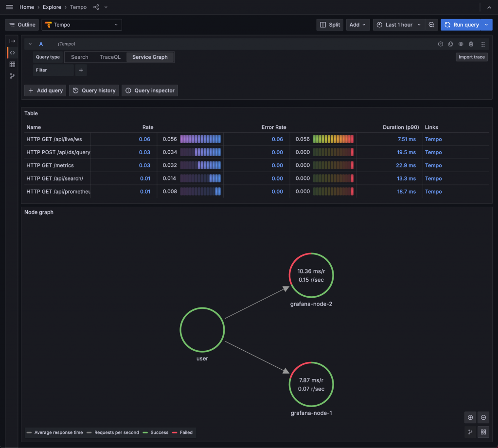
Task: Click the Split view button
Action: pos(330,25)
